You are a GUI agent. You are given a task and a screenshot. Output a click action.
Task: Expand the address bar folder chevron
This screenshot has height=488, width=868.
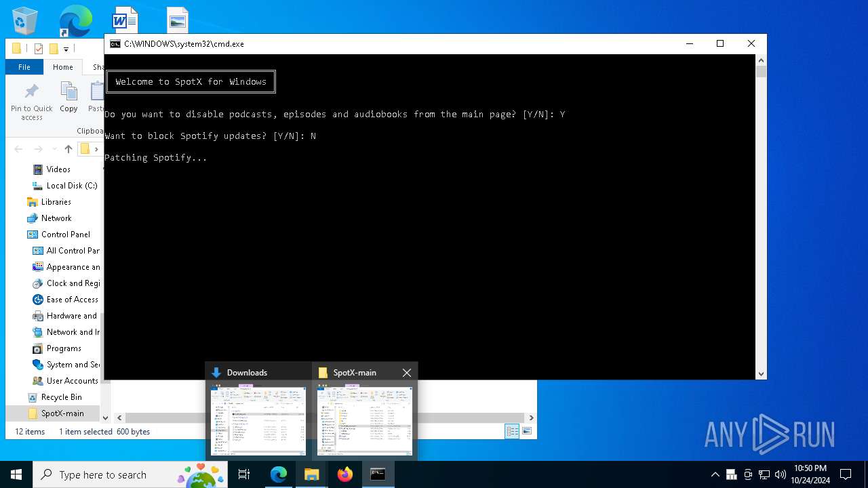[96, 149]
